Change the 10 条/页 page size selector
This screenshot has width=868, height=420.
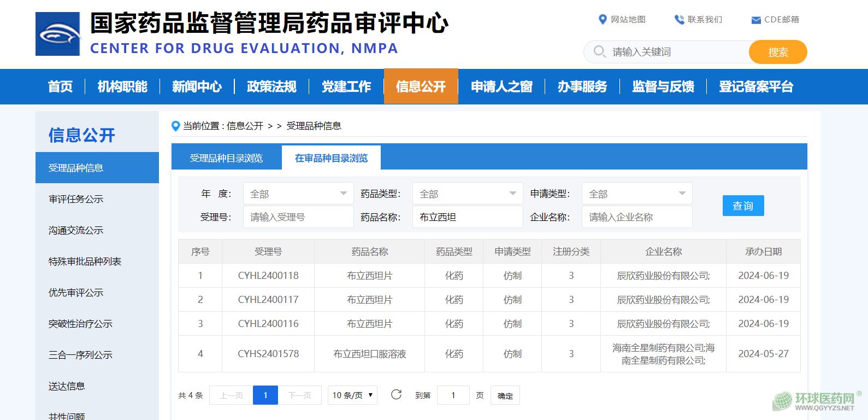pyautogui.click(x=352, y=395)
